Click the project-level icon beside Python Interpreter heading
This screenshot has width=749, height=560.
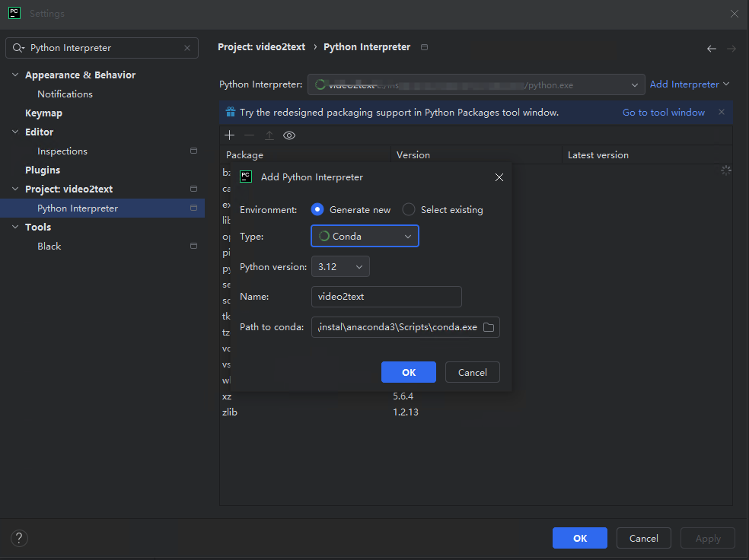click(x=424, y=47)
